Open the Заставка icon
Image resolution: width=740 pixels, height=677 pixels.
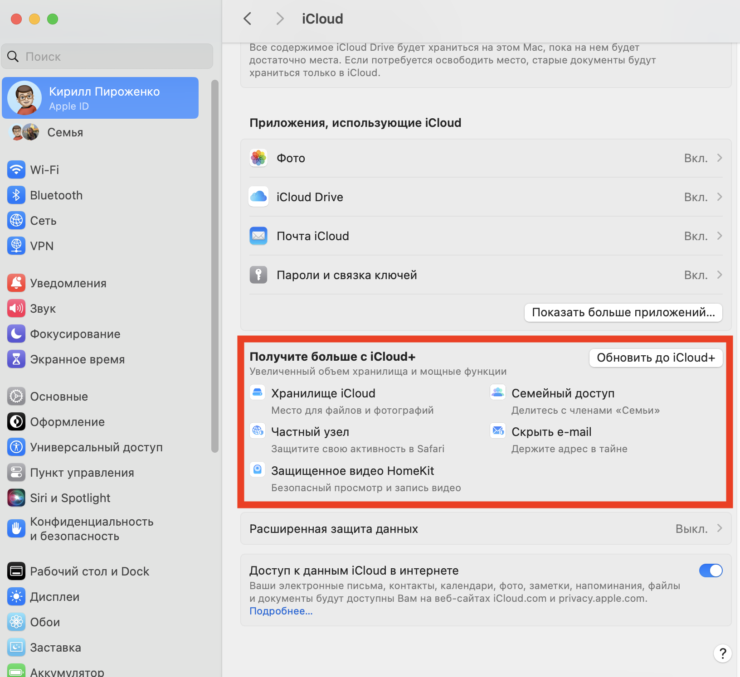pyautogui.click(x=16, y=647)
